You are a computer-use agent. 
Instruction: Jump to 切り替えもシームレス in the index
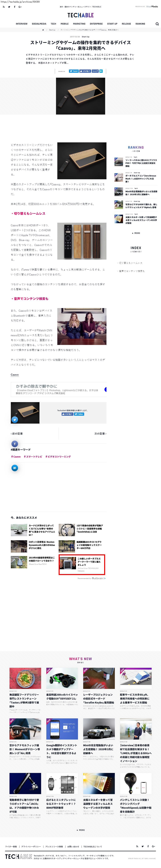pyautogui.click(x=130, y=263)
